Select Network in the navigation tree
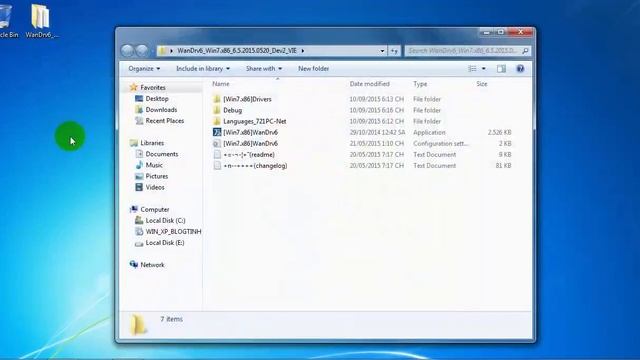The width and height of the screenshot is (640, 360). pos(152,264)
